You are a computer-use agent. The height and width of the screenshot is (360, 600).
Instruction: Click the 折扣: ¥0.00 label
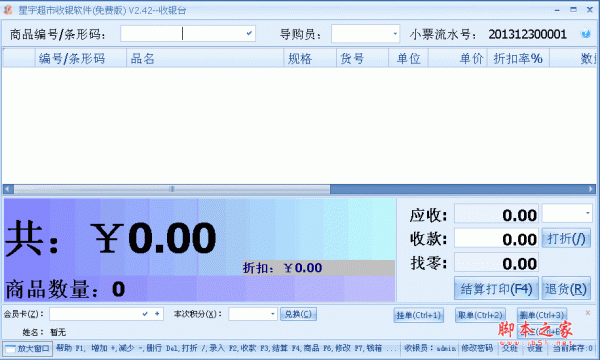point(282,268)
